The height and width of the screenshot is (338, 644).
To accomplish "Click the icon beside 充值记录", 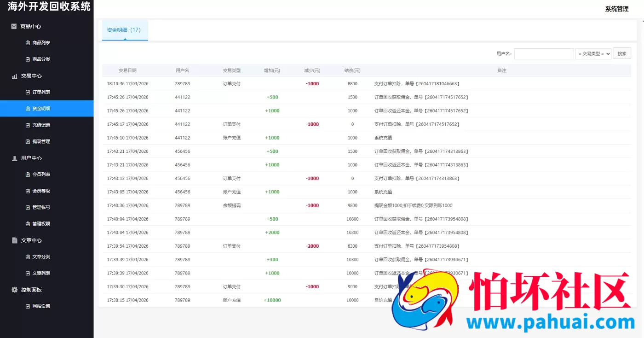I will 28,125.
